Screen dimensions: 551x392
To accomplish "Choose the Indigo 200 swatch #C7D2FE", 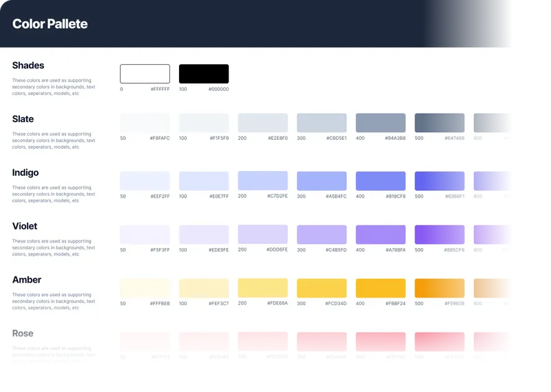I will point(263,180).
